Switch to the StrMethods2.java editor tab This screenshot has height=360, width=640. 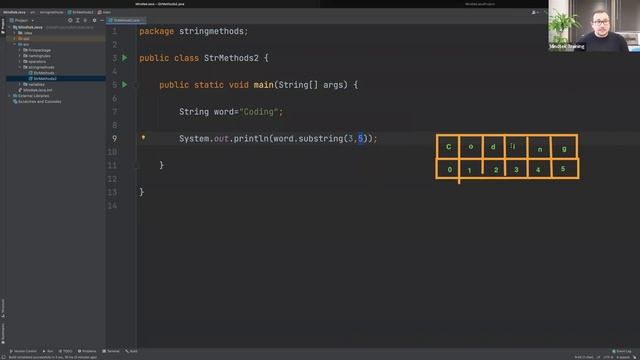127,20
